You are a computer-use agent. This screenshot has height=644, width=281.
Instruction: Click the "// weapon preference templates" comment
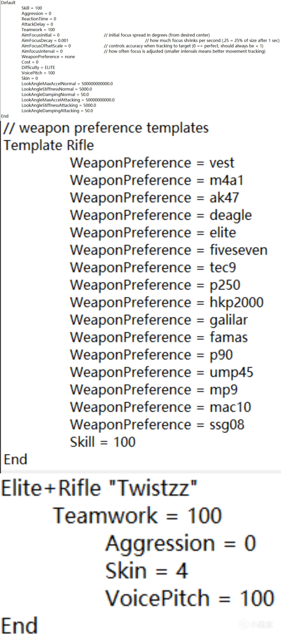[x=106, y=128]
